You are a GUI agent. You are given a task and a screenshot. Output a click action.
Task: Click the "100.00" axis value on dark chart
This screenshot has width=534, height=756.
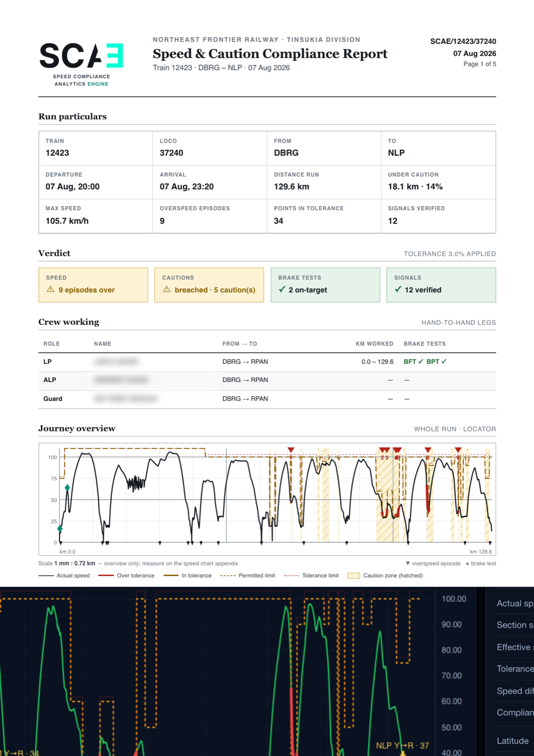454,599
